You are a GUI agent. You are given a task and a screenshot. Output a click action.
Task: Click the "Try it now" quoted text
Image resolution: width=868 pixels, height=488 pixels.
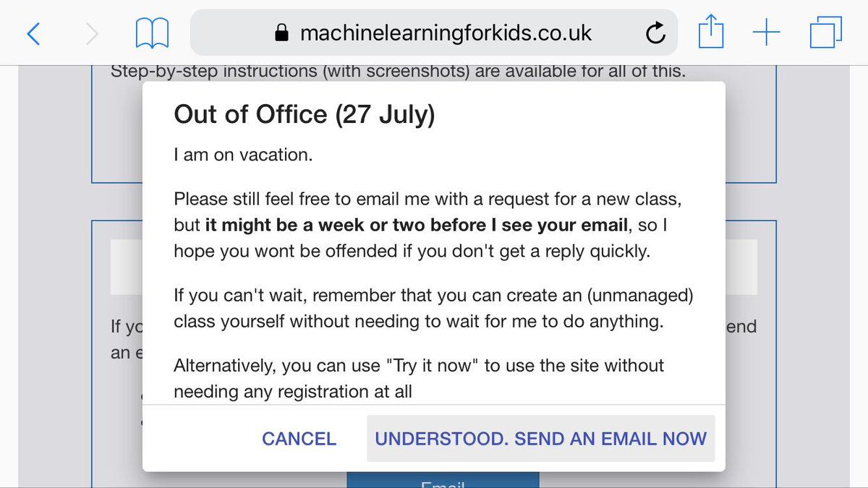coord(435,366)
